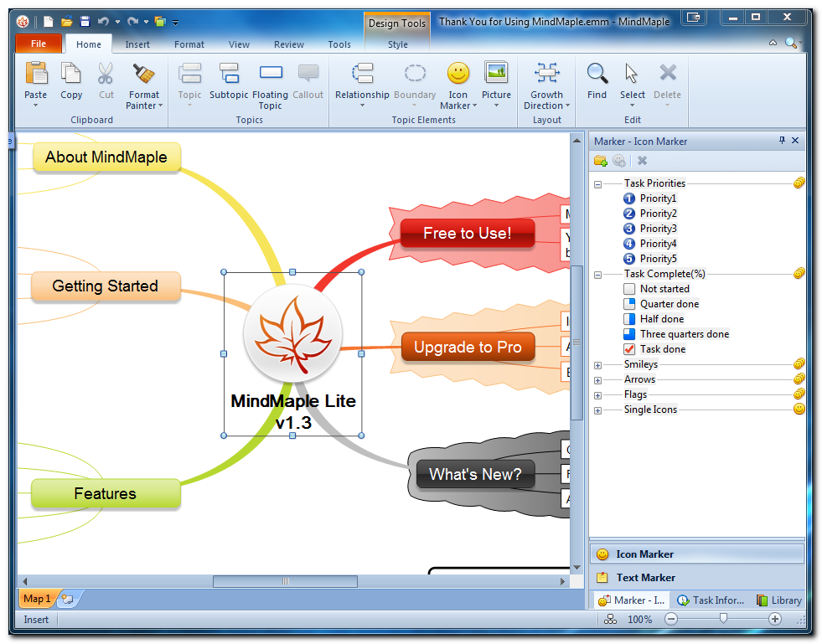The height and width of the screenshot is (644, 822).
Task: Select the Map 1 sheet tab
Action: pos(37,599)
